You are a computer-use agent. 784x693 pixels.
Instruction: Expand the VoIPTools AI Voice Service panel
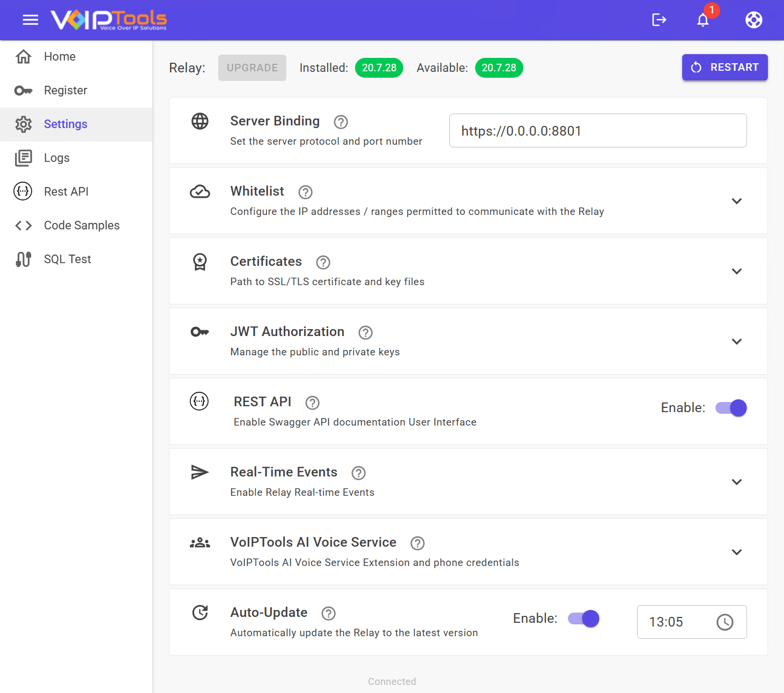(x=736, y=552)
